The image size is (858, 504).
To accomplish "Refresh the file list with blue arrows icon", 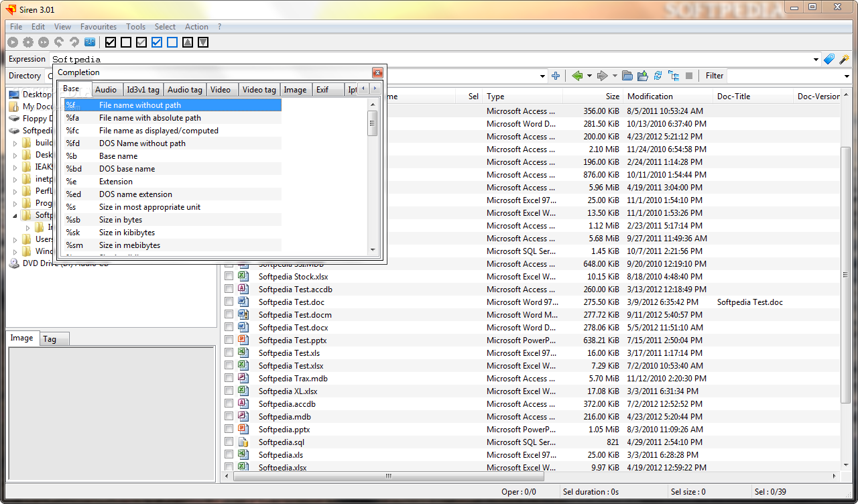I will pos(658,76).
